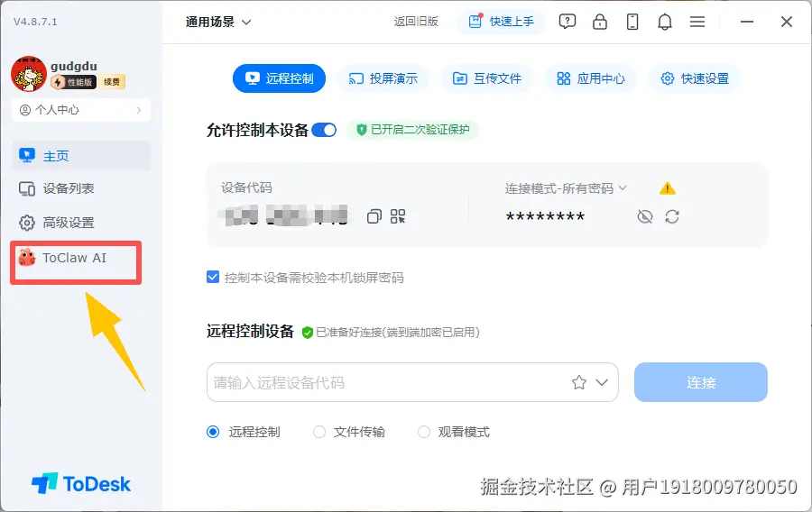Screen dimensions: 812x512
Task: Click the 连接 button
Action: [701, 382]
